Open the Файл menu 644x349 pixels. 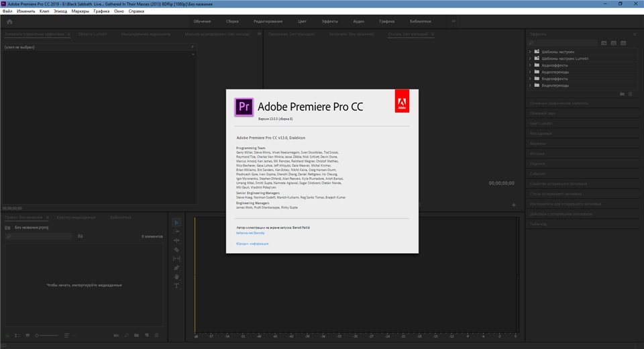[x=7, y=11]
